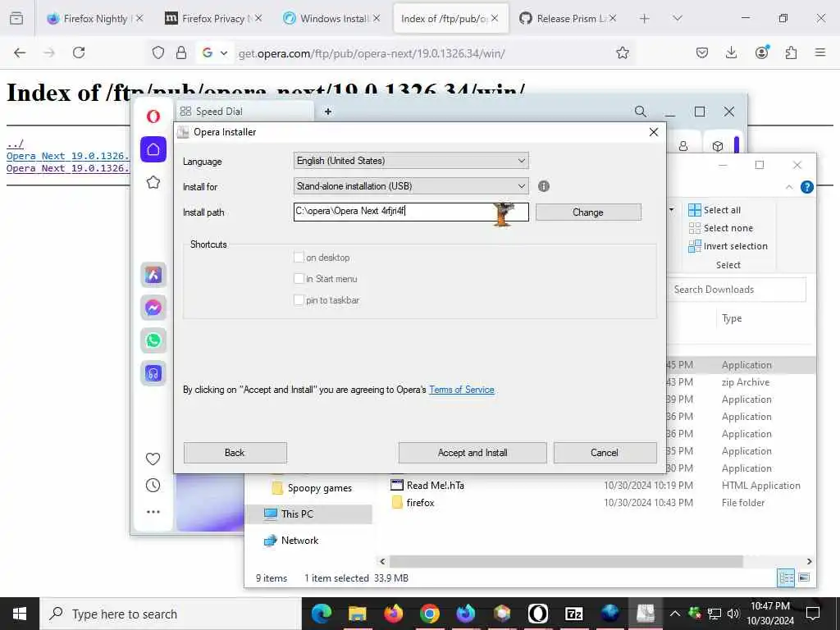This screenshot has height=630, width=840.
Task: Open File Explorer help question icon
Action: [807, 187]
